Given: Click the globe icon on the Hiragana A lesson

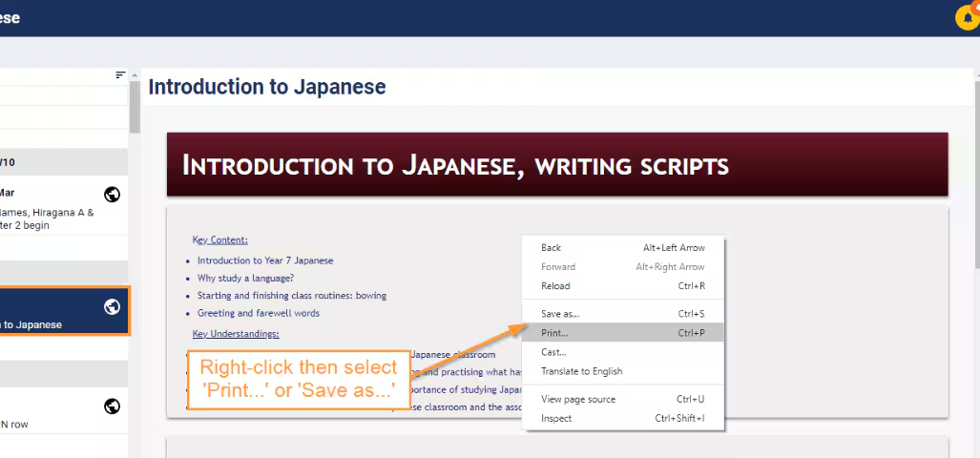Looking at the screenshot, I should [112, 195].
